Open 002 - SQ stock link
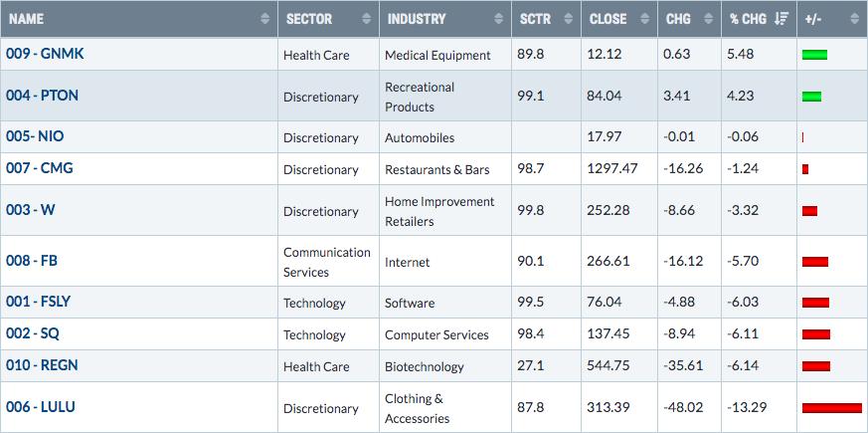This screenshot has height=433, width=868. click(x=33, y=333)
